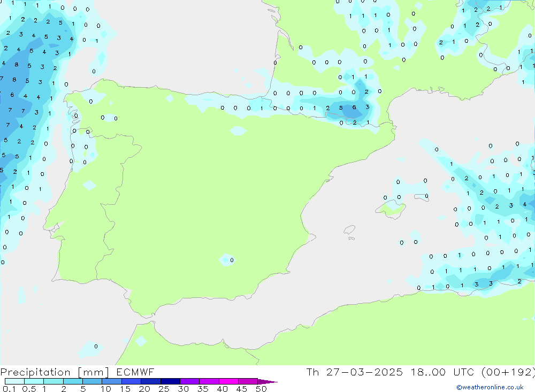Pick the 10–15 mm blue legend segment
Viewport: 535px width, 392px height.
pyautogui.click(x=112, y=381)
